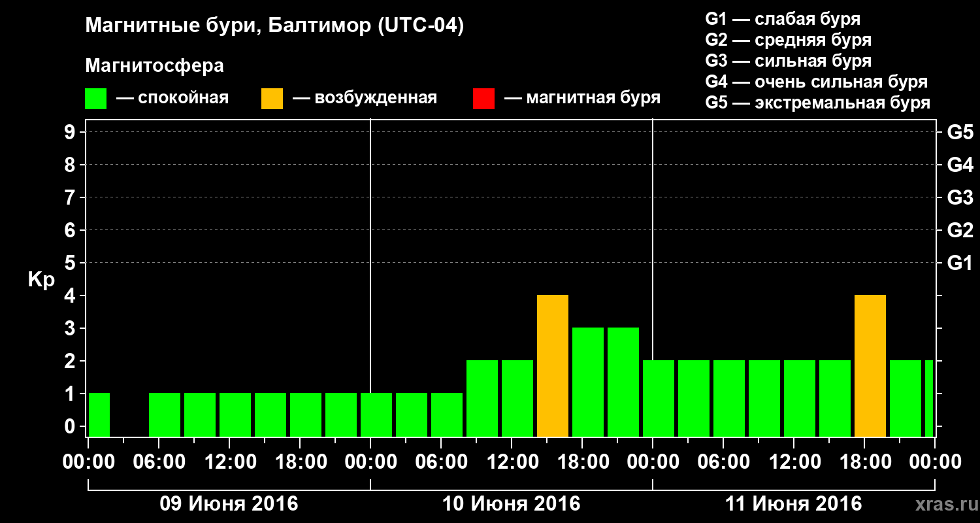Image resolution: width=980 pixels, height=523 pixels.
Task: Click the 'G5 — экстремальная буря' description
Action: [818, 103]
